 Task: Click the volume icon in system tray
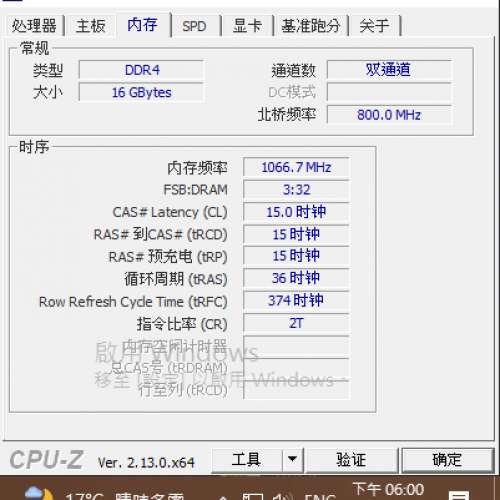coord(283,496)
